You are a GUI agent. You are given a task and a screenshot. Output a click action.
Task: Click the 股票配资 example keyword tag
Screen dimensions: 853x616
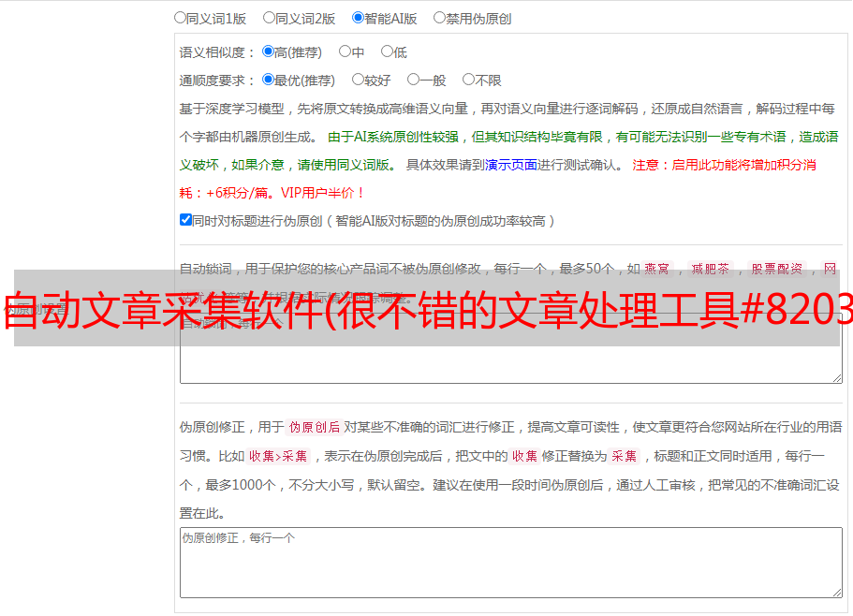point(777,269)
